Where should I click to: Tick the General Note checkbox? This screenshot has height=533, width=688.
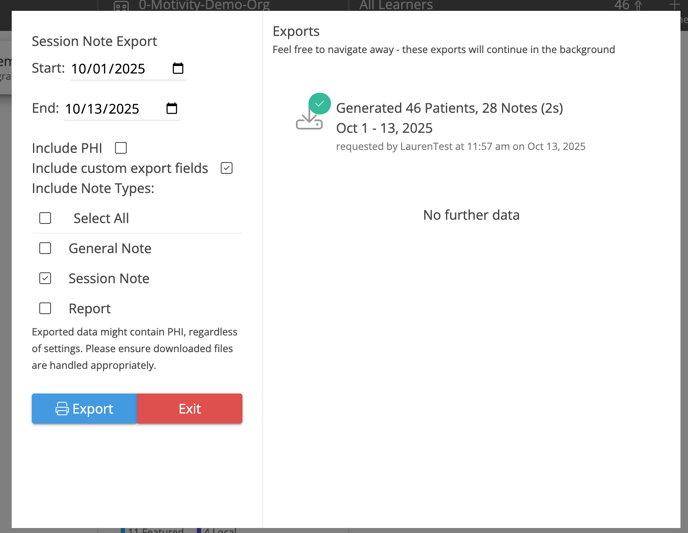click(45, 248)
